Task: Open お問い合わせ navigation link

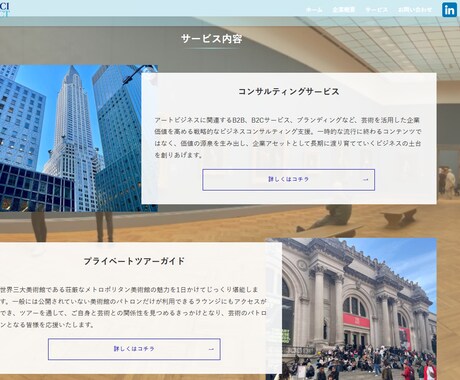Action: pos(415,10)
